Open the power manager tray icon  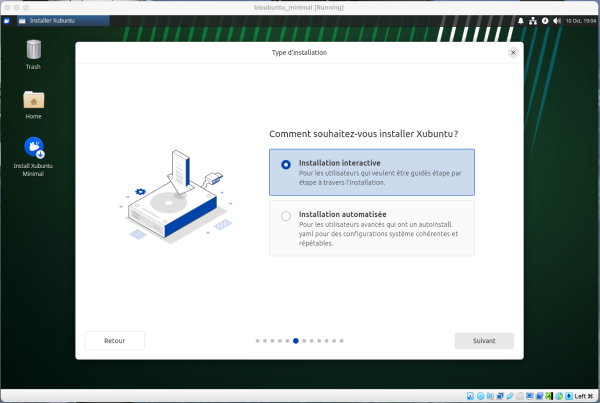pos(545,21)
